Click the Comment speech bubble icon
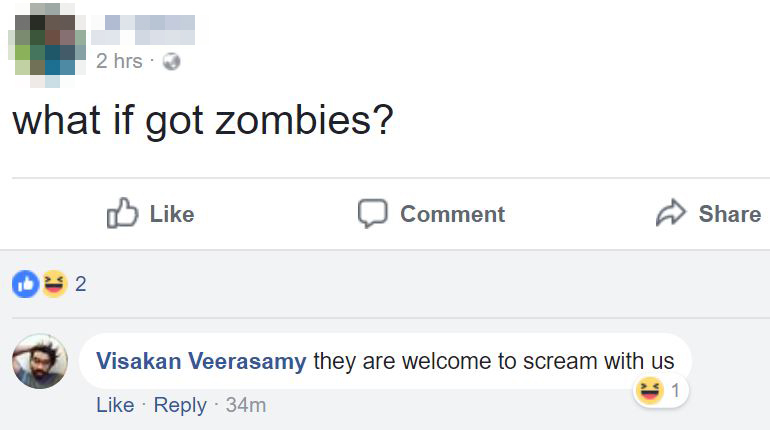Viewport: 770px width, 430px height. [373, 213]
